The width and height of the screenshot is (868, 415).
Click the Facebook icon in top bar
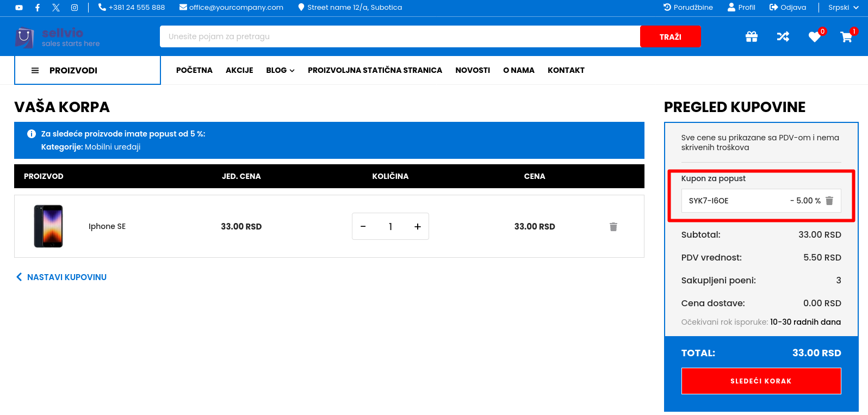(38, 8)
